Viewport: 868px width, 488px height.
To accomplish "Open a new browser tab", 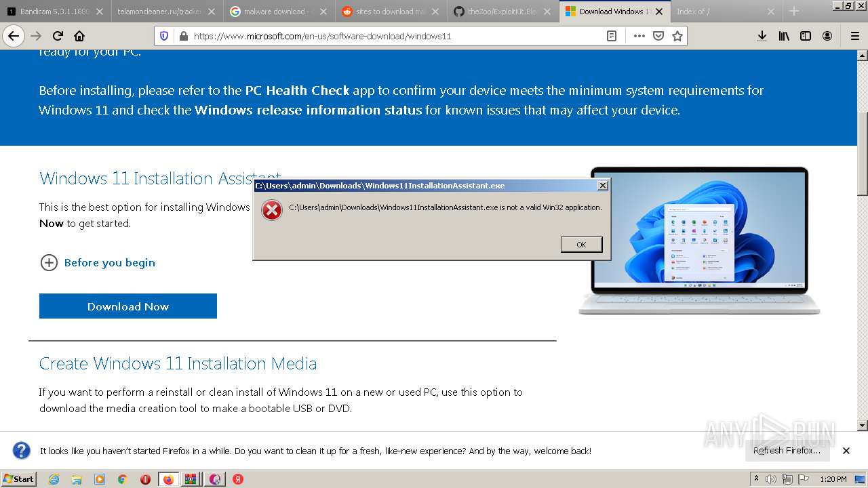I will (794, 12).
